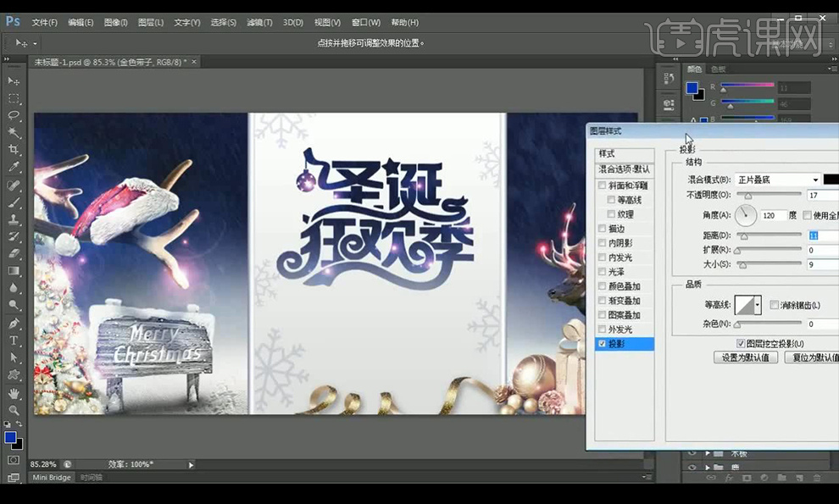Open the 文件(F) menu
The width and height of the screenshot is (839, 504).
tap(44, 23)
